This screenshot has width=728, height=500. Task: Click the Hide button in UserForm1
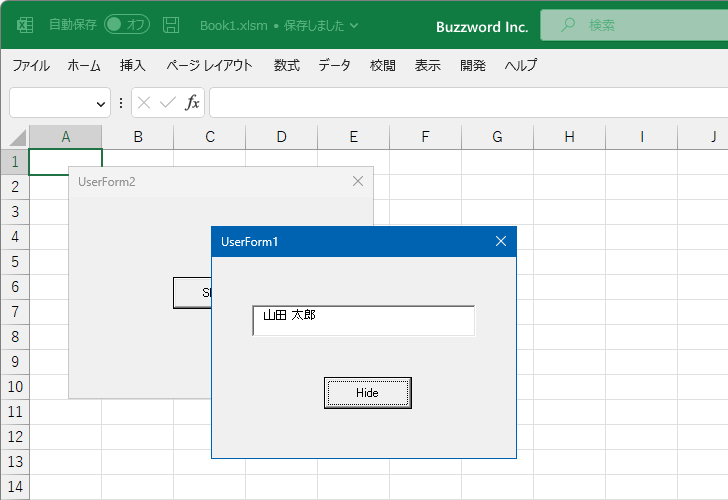[368, 393]
